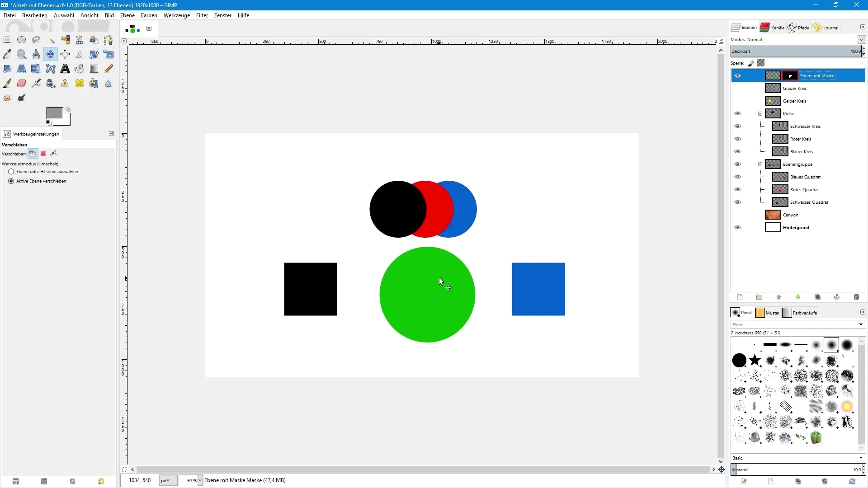Viewport: 868px width, 488px height.
Task: Click the delete layer trash icon
Action: [856, 297]
